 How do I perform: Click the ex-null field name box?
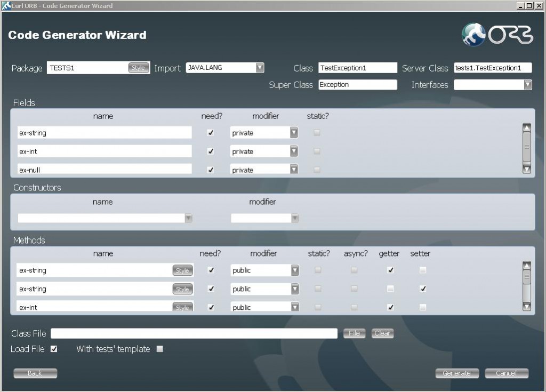coord(105,169)
